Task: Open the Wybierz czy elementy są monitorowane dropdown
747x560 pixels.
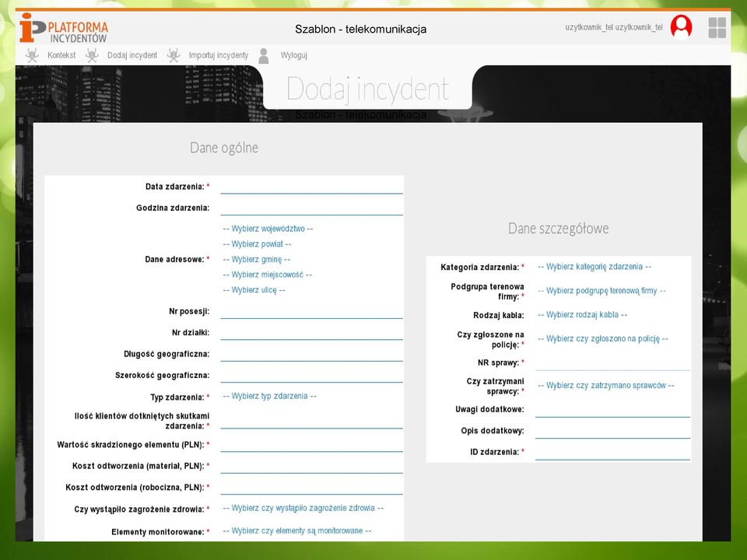Action: pyautogui.click(x=296, y=530)
